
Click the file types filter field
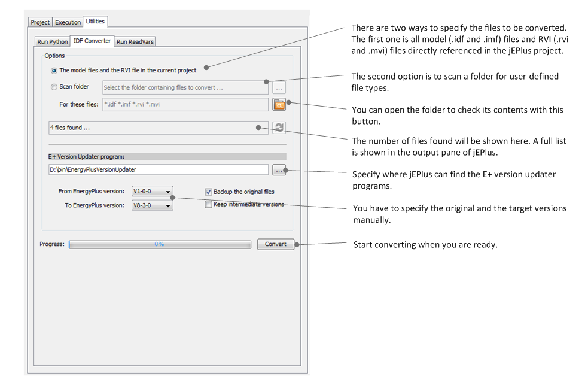point(185,104)
